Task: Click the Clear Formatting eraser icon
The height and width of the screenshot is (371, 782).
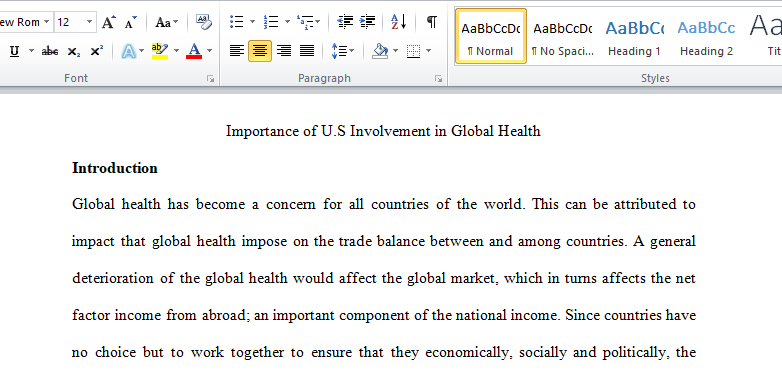Action: click(203, 22)
